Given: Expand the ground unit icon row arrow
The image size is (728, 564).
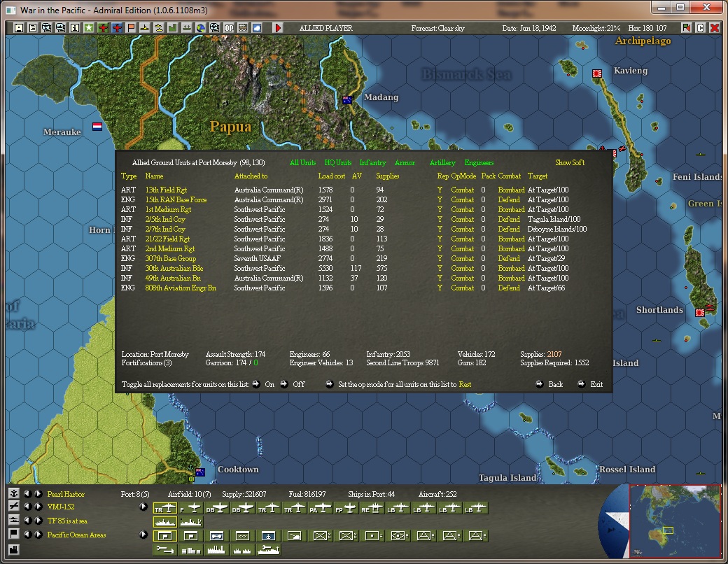Looking at the screenshot, I should pos(143,535).
